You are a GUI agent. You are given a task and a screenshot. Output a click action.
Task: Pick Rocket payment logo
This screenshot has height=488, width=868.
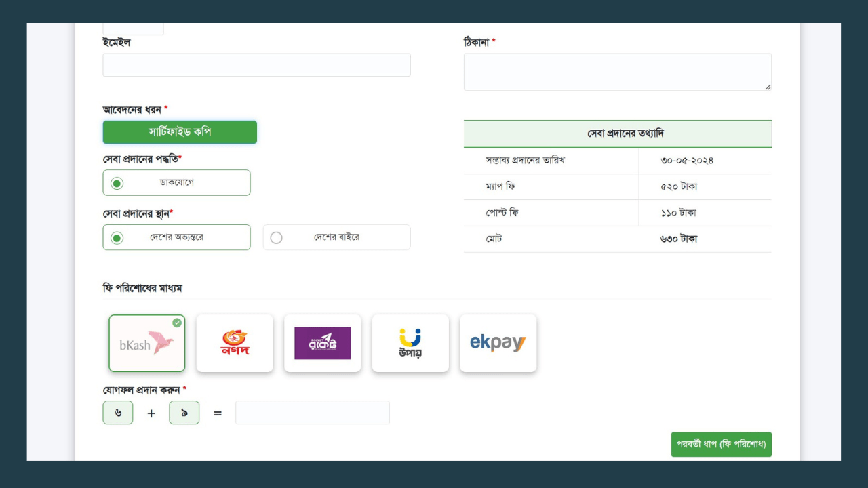(x=323, y=343)
